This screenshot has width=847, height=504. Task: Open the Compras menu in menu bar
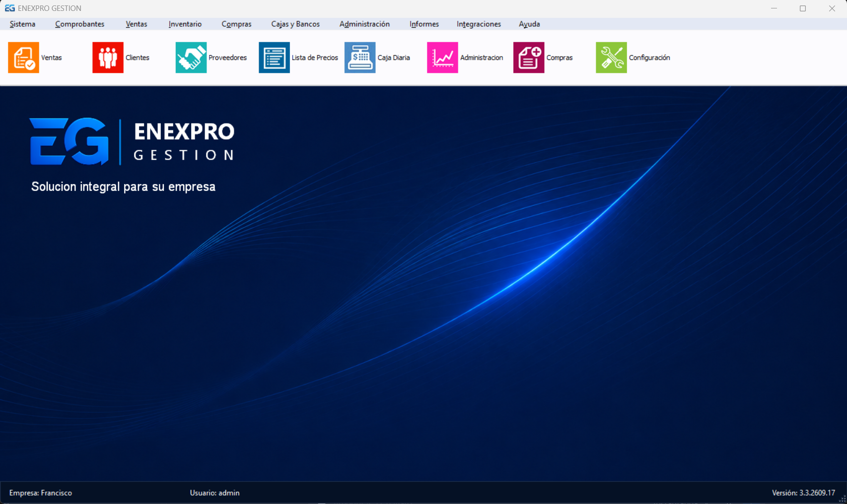[x=236, y=24]
